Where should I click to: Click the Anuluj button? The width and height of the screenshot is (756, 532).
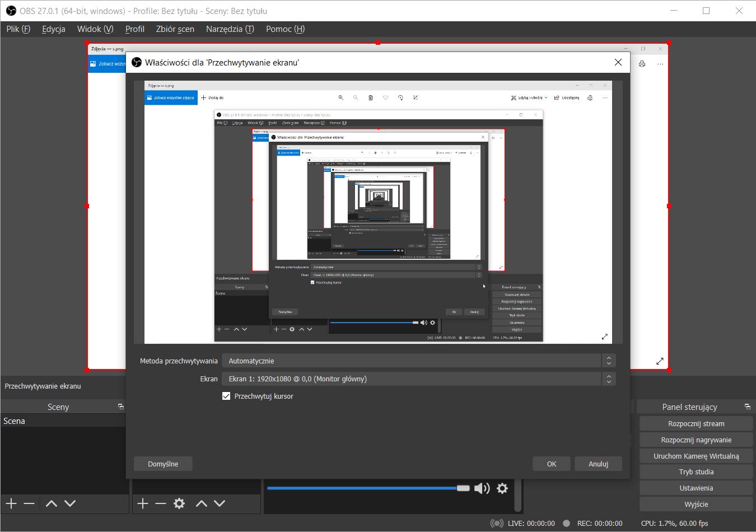pyautogui.click(x=598, y=464)
